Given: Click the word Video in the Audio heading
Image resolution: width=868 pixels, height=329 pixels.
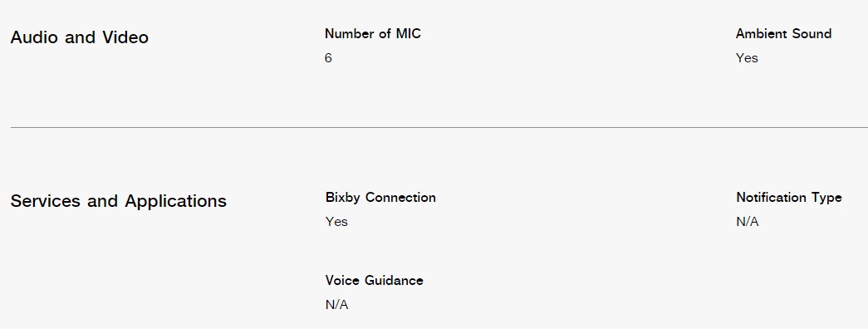Looking at the screenshot, I should coord(128,37).
